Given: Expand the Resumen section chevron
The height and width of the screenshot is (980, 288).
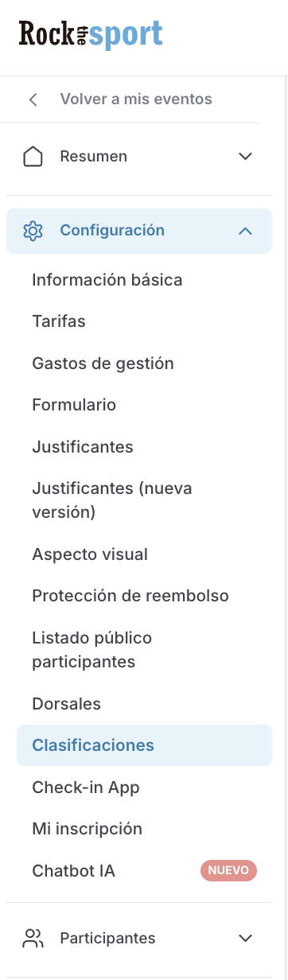Looking at the screenshot, I should 245,157.
